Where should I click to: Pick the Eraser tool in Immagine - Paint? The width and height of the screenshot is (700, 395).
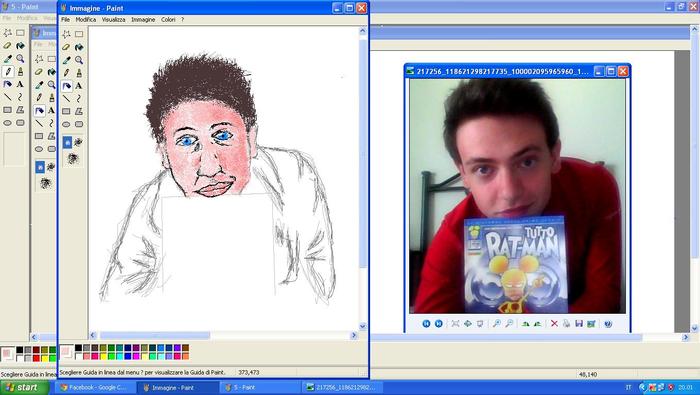pyautogui.click(x=66, y=47)
